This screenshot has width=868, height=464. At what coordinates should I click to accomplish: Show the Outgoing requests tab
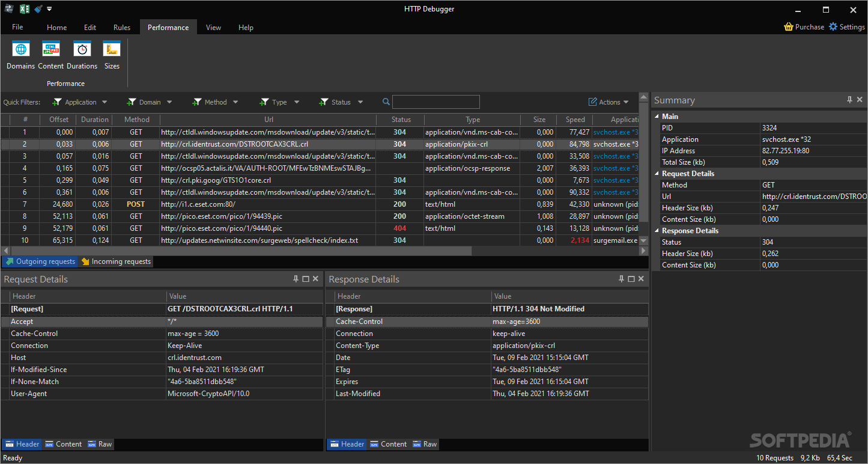point(40,261)
